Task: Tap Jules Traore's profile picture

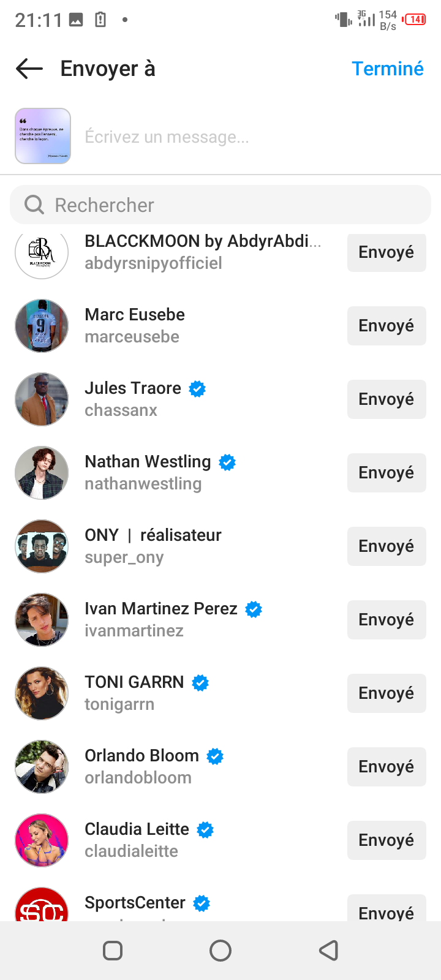Action: click(42, 399)
